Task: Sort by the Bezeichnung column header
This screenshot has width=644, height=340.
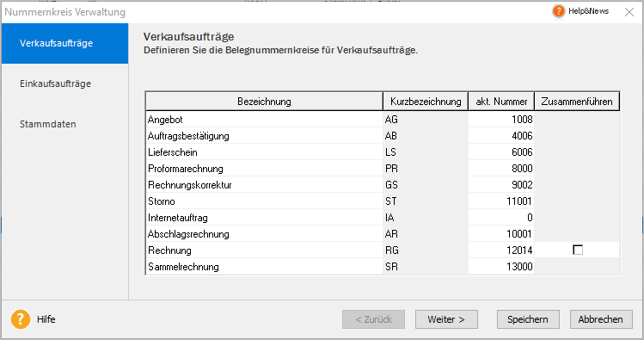Action: (264, 102)
